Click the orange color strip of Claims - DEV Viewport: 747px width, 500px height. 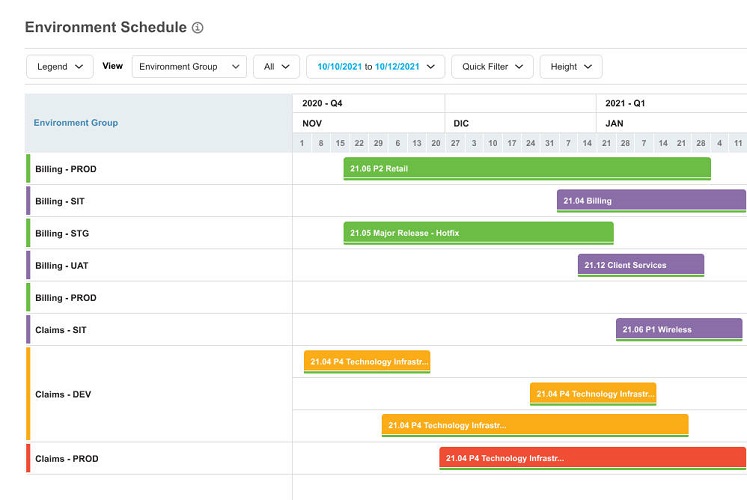tap(28, 394)
